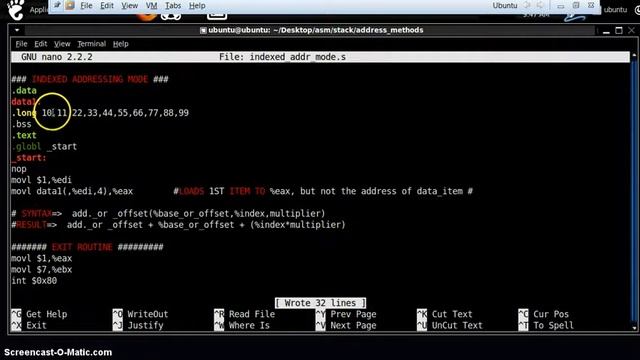The height and width of the screenshot is (360, 640).
Task: Open the VM menu
Action: click(x=151, y=6)
